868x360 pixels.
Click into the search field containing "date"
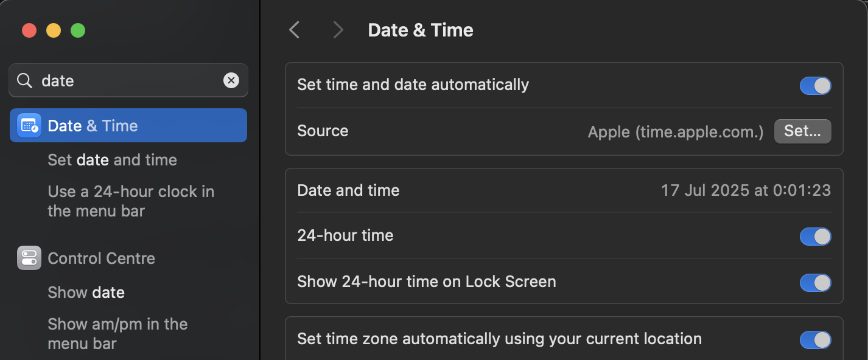coord(128,80)
